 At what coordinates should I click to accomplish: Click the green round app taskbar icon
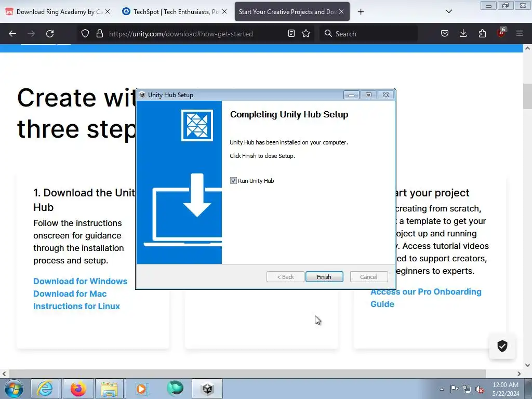175,388
